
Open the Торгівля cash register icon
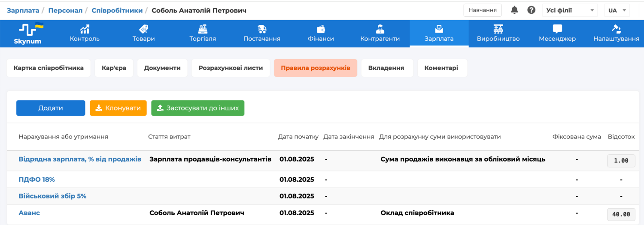coord(203,29)
